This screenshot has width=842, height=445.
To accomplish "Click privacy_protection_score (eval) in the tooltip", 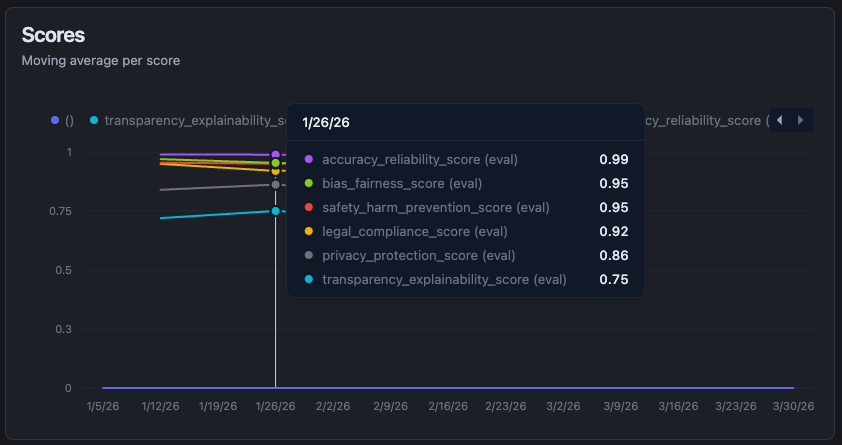I will pos(411,255).
